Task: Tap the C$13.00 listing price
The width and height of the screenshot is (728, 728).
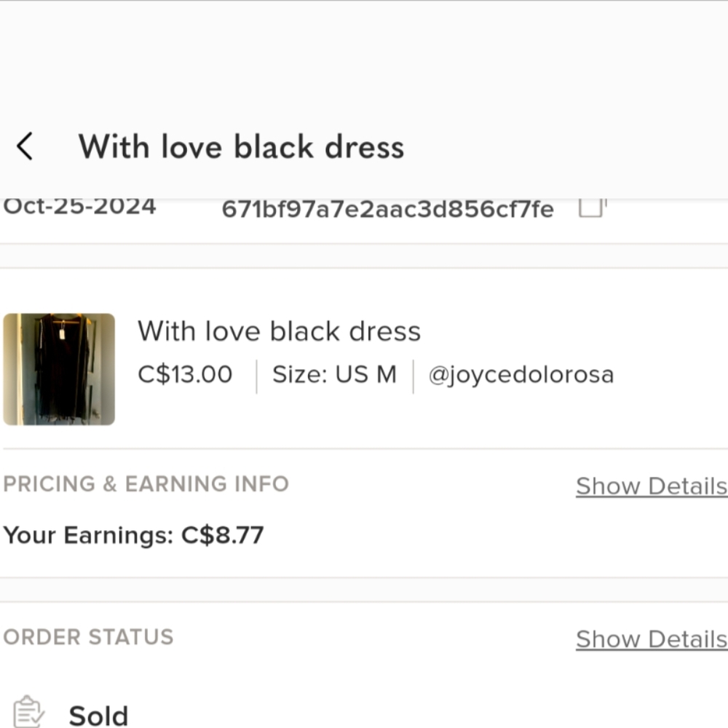Action: [185, 374]
